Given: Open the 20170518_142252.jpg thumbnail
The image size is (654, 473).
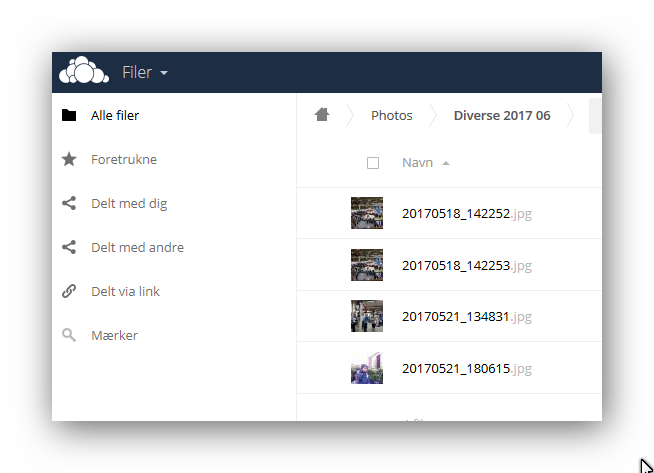Looking at the screenshot, I should (367, 213).
